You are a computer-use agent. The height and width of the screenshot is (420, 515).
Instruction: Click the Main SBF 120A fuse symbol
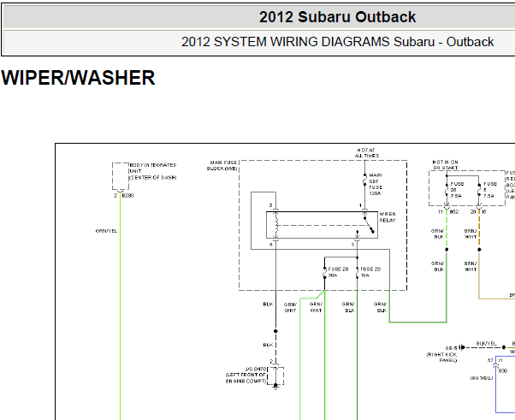[x=364, y=180]
